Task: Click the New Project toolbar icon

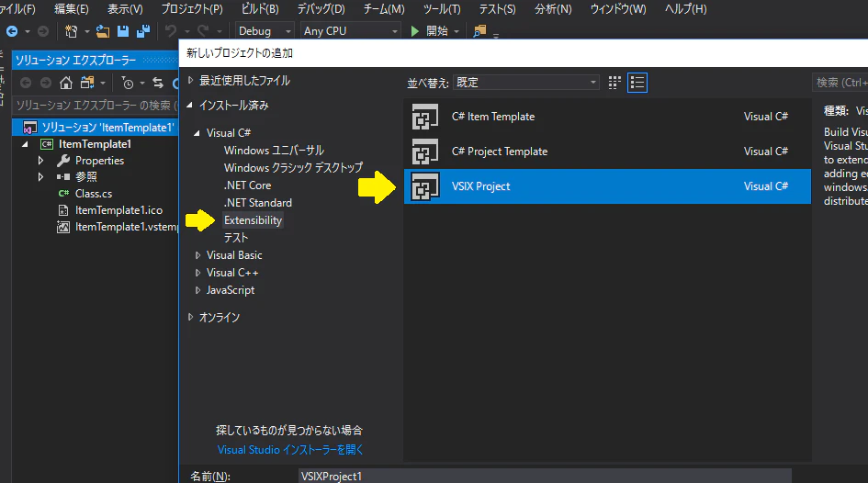Action: [x=72, y=31]
